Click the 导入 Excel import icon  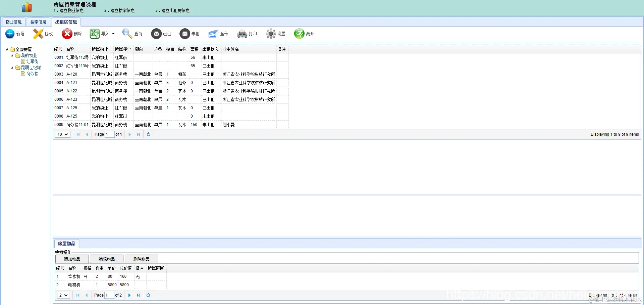pos(95,34)
